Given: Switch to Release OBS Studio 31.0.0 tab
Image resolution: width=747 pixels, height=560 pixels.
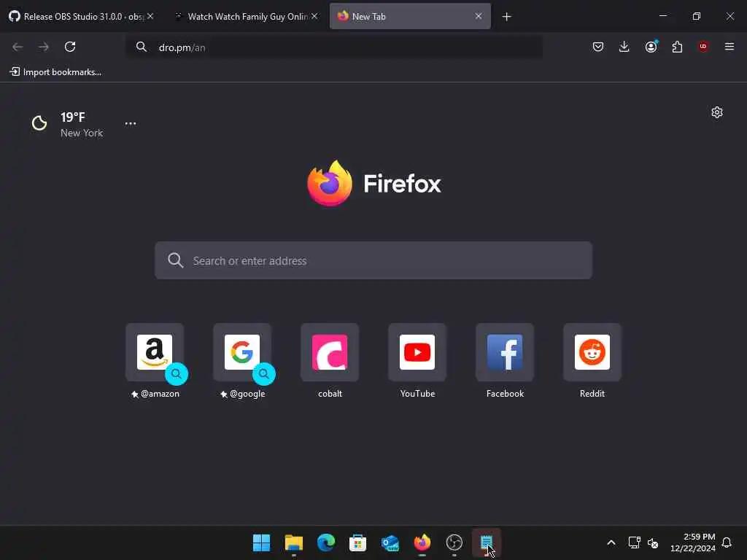Looking at the screenshot, I should (81, 16).
